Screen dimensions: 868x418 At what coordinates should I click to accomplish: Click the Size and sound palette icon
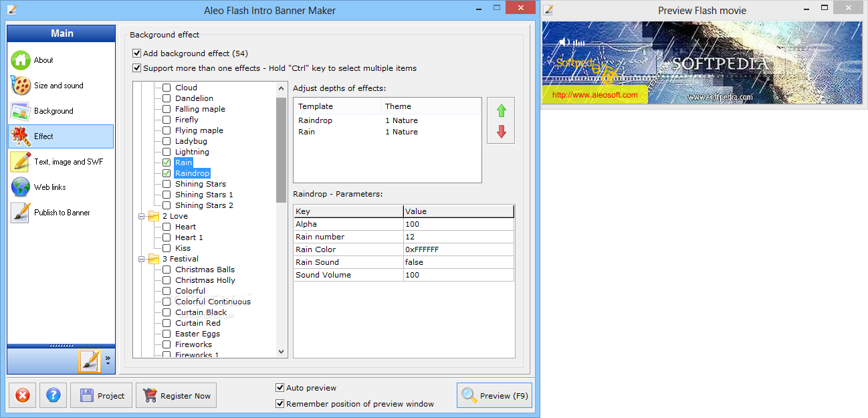pos(21,86)
